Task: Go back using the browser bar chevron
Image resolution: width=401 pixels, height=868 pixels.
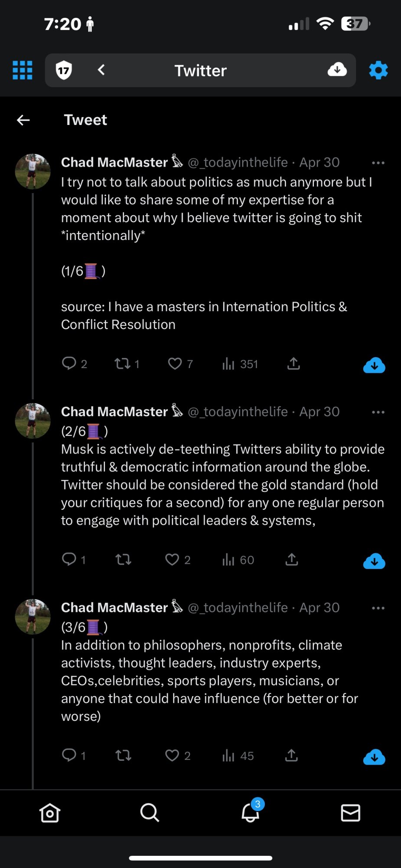Action: 101,69
